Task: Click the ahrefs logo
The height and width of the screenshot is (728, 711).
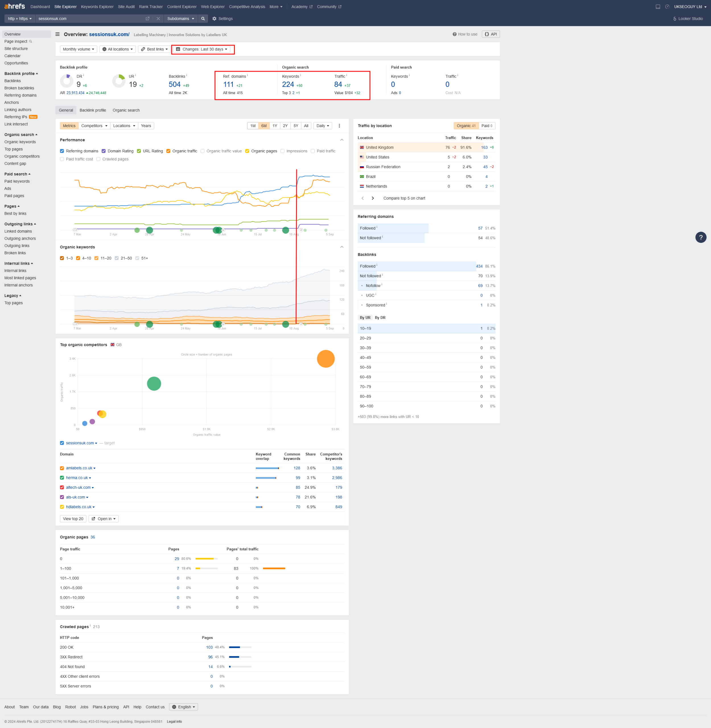Action: coord(15,6)
